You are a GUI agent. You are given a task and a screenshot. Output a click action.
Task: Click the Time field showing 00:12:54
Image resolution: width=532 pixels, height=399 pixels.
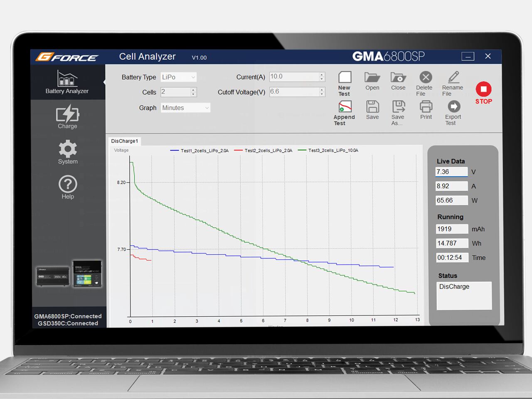(452, 258)
